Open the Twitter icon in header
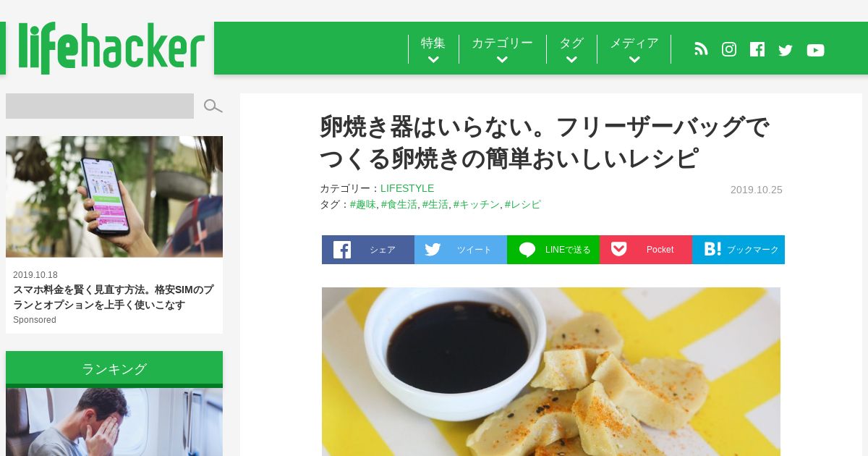This screenshot has height=456, width=868. (786, 50)
